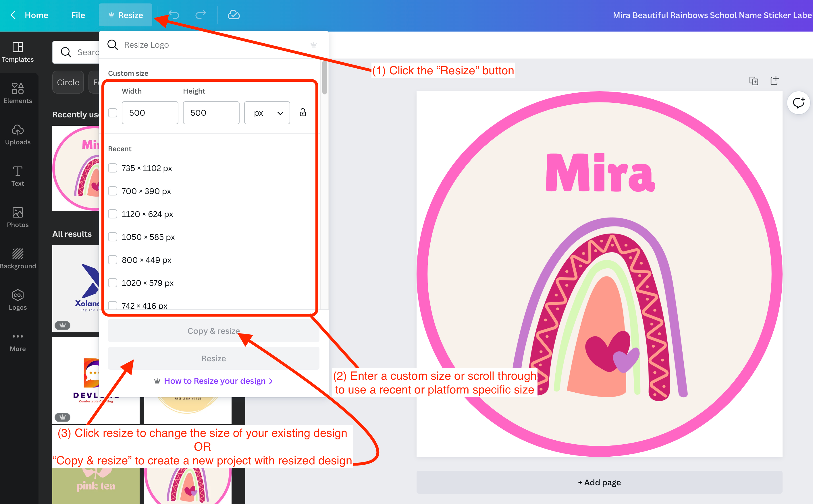
Task: Click the Resize menu button
Action: click(x=126, y=15)
